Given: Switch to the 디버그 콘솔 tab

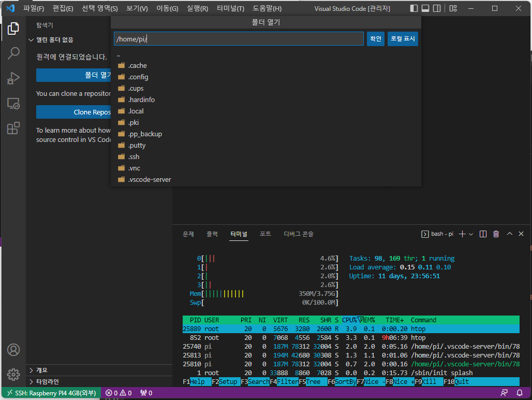Looking at the screenshot, I should [x=299, y=234].
